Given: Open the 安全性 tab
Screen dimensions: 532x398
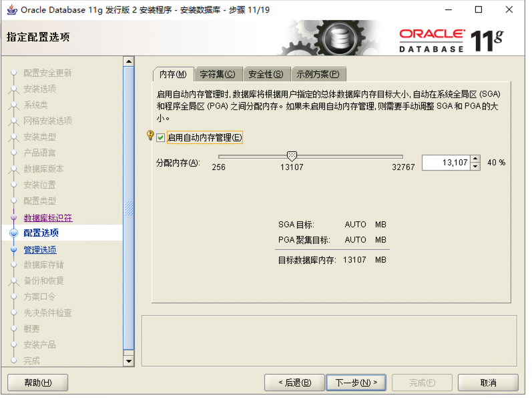Looking at the screenshot, I should point(266,74).
